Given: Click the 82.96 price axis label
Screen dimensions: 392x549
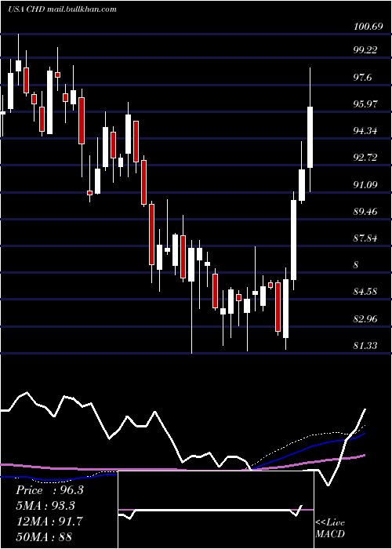Looking at the screenshot, I should 365,319.
